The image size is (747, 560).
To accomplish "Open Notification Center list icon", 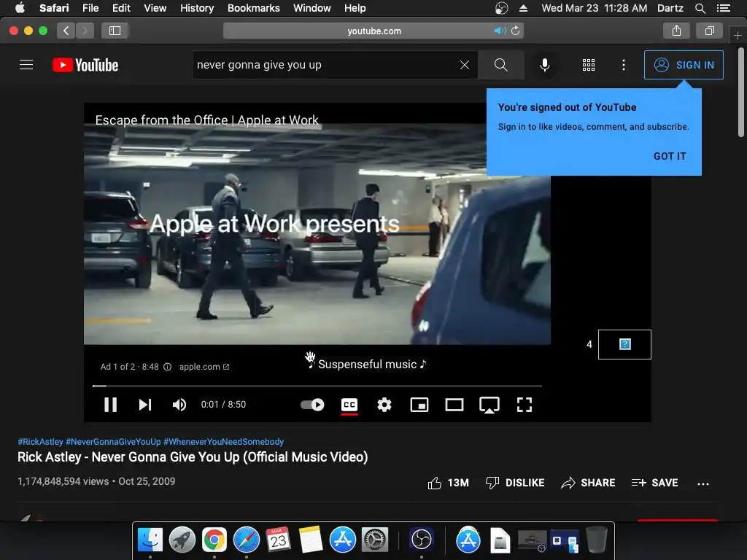I will (723, 8).
